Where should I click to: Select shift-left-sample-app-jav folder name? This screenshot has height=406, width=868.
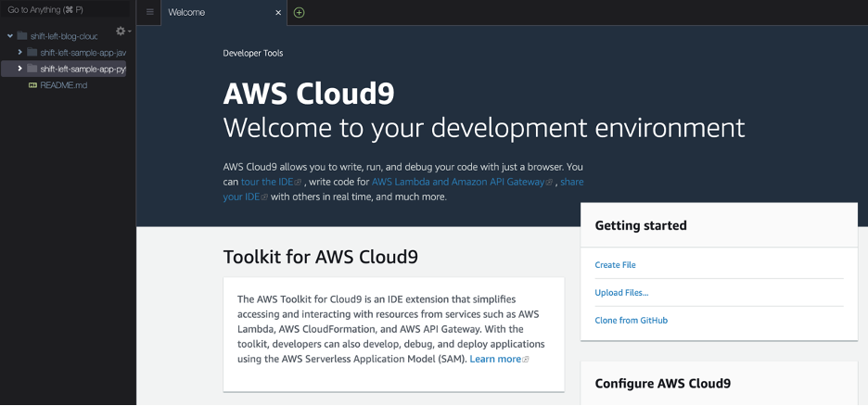point(83,53)
